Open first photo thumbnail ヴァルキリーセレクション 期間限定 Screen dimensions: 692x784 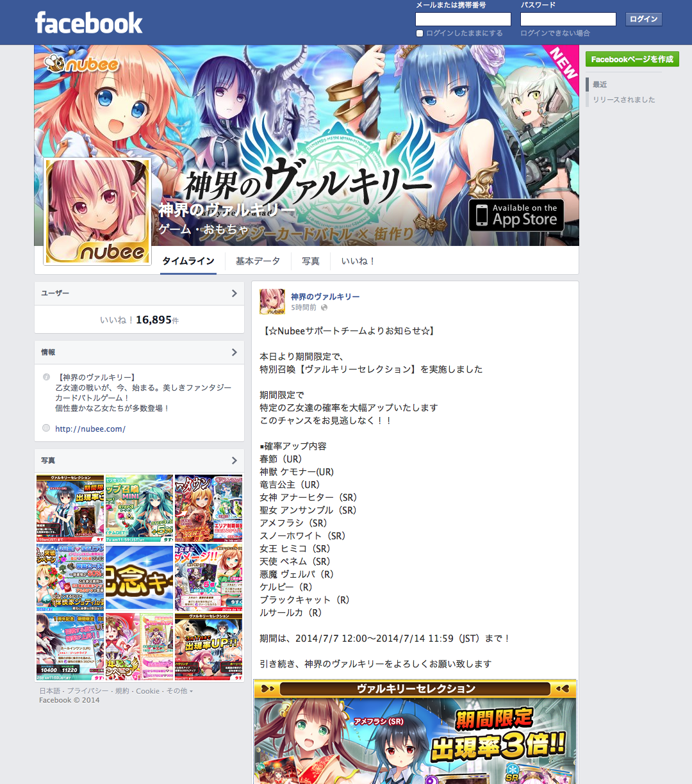click(70, 509)
